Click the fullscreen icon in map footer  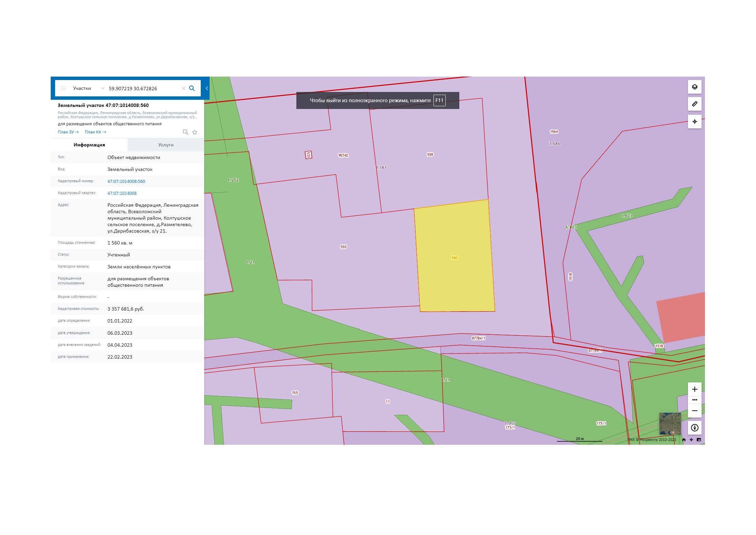(699, 440)
